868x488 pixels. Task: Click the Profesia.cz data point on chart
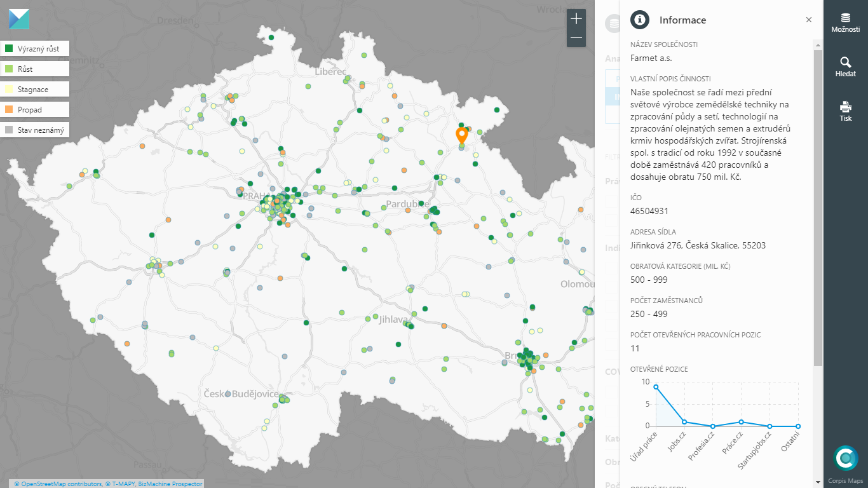point(712,426)
